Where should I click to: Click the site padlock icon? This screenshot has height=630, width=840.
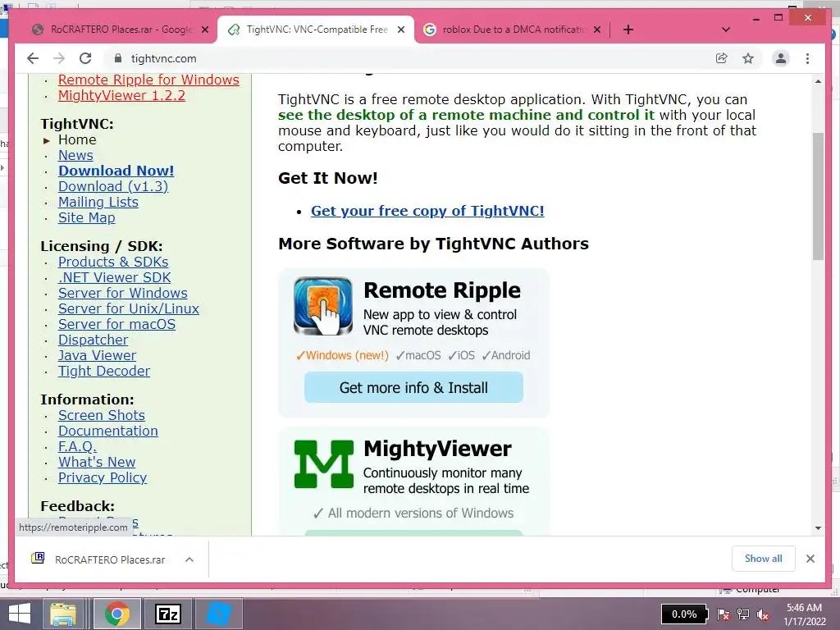pyautogui.click(x=118, y=58)
